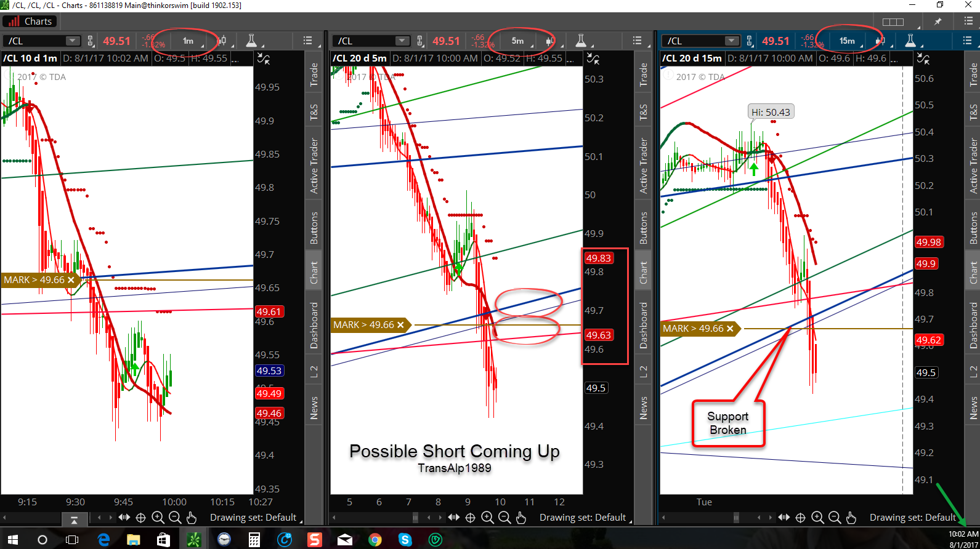Open chart style candlestick menu in 15m chart

click(880, 41)
